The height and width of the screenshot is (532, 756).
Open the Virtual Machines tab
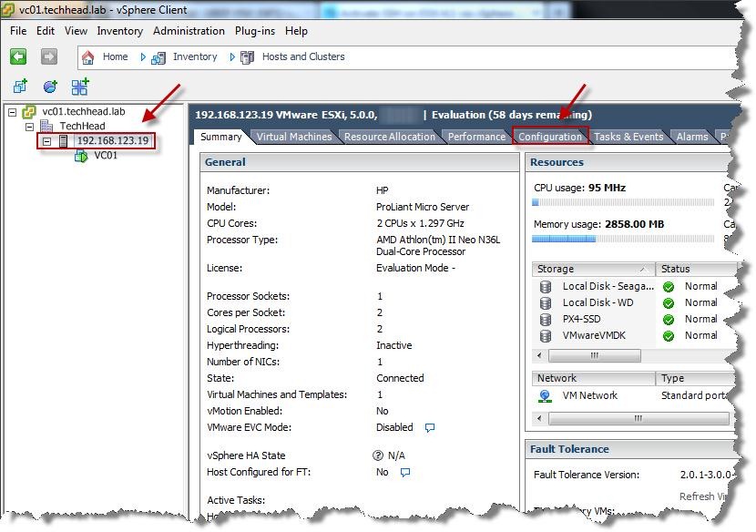coord(293,137)
